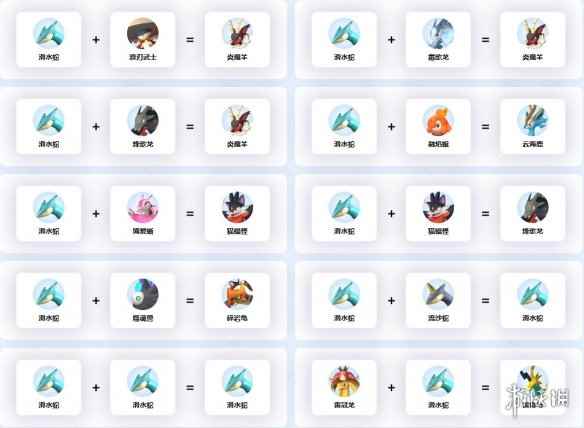Select the samurai bird pal portrait
This screenshot has height=428, width=584.
143,33
